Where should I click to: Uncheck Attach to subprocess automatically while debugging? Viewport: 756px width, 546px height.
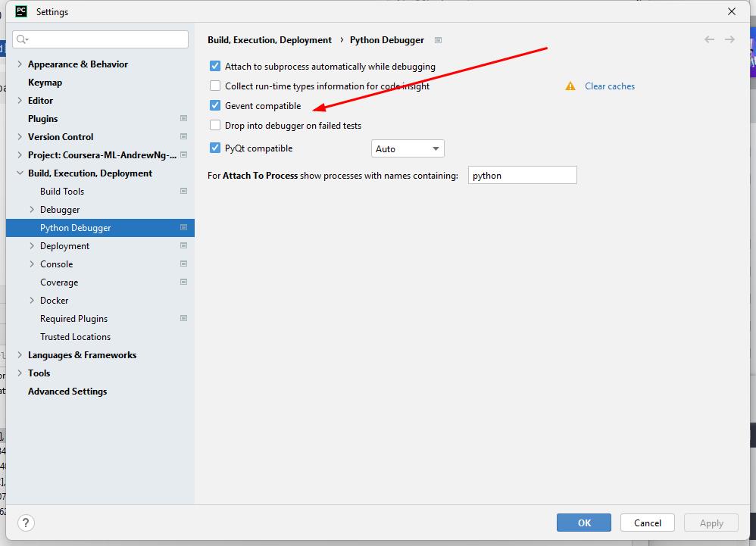pos(215,66)
